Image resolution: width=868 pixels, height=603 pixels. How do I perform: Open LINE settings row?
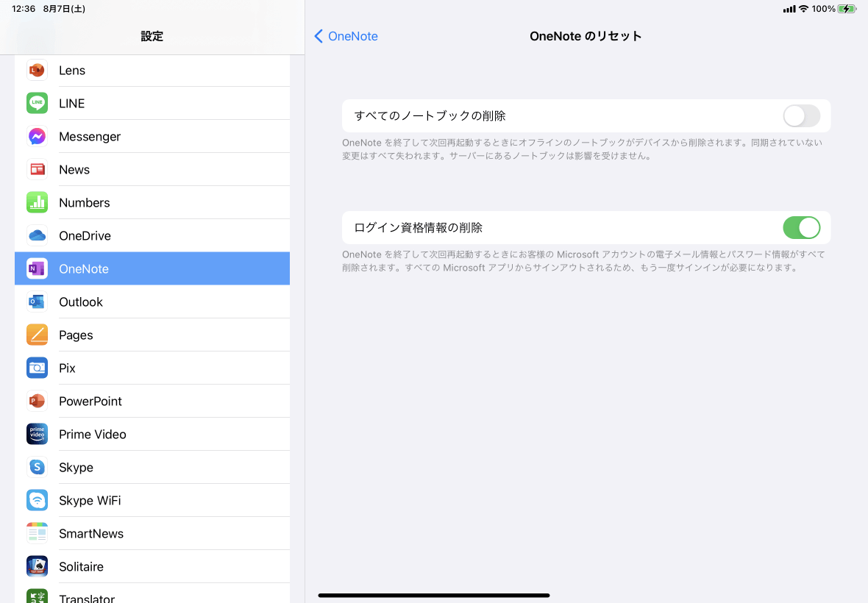152,104
